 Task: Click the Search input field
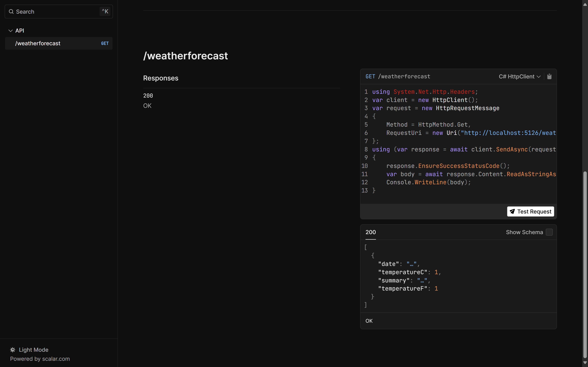coord(56,12)
